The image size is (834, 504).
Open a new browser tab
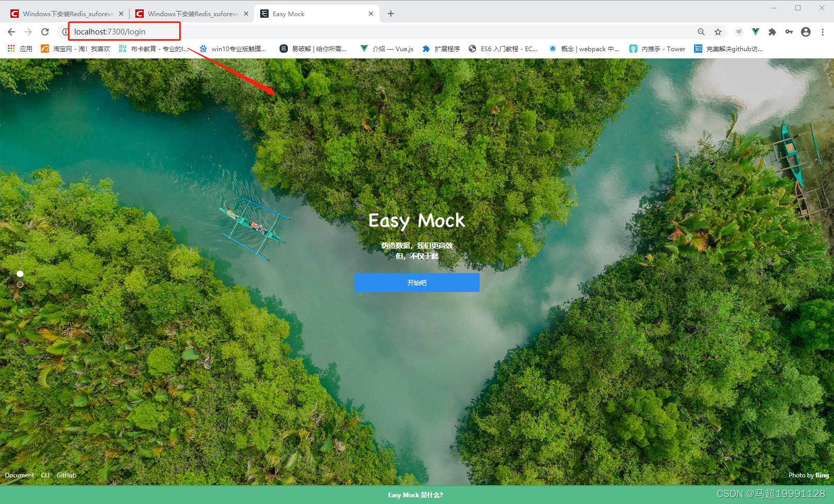pyautogui.click(x=391, y=14)
